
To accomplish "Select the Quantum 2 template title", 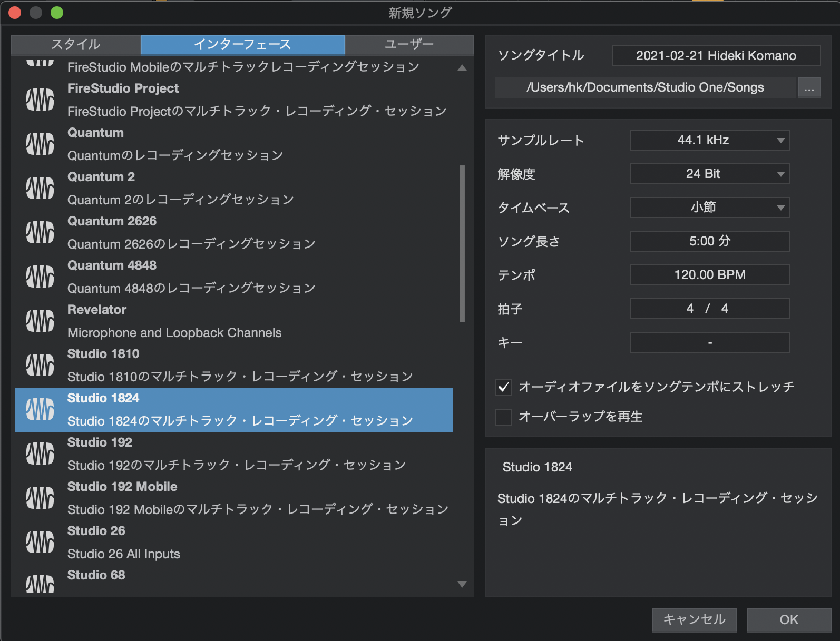I will tap(101, 177).
